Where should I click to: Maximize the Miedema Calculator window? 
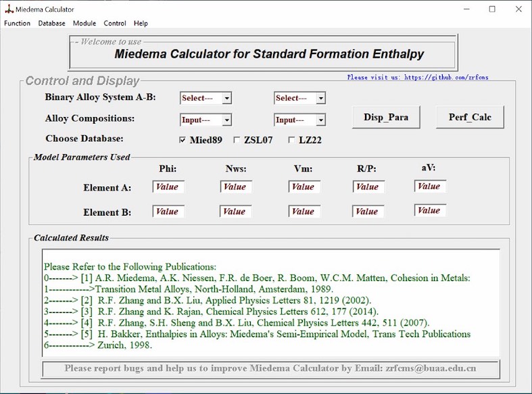(492, 9)
